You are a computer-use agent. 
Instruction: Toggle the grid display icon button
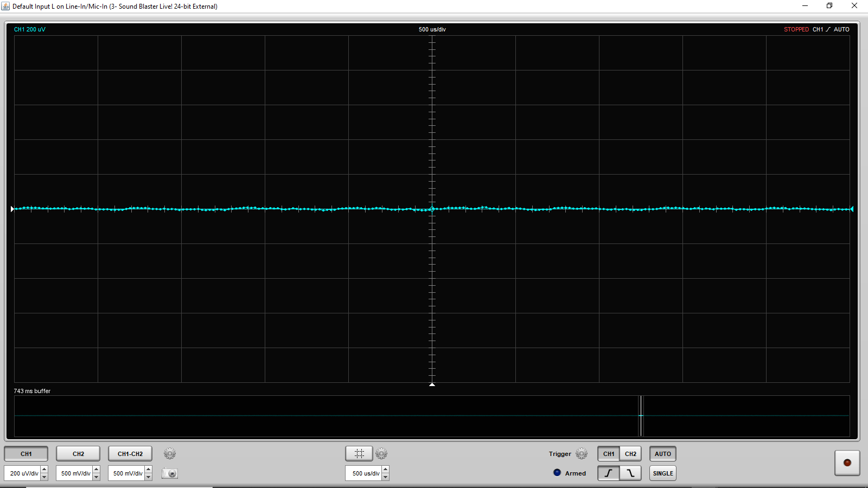pos(359,454)
